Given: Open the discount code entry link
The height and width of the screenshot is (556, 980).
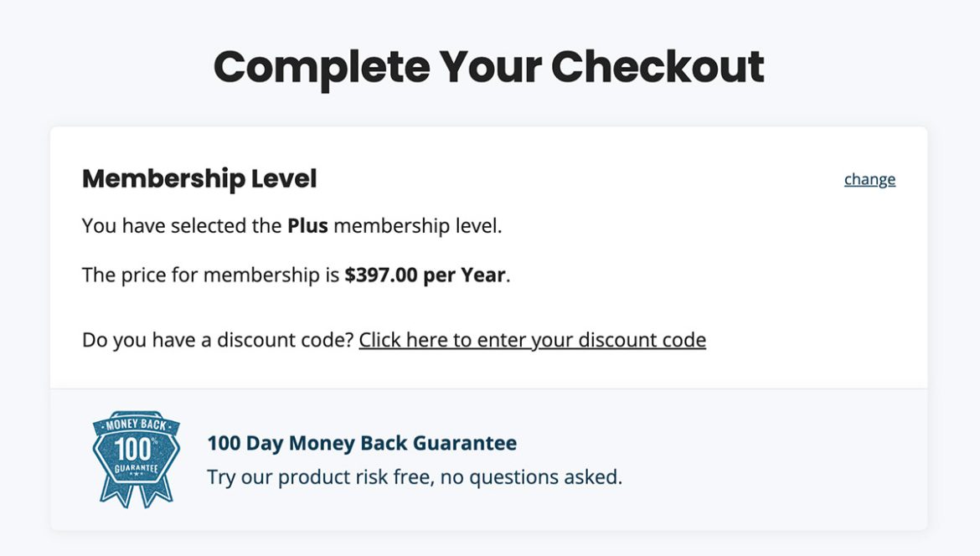Looking at the screenshot, I should tap(533, 340).
